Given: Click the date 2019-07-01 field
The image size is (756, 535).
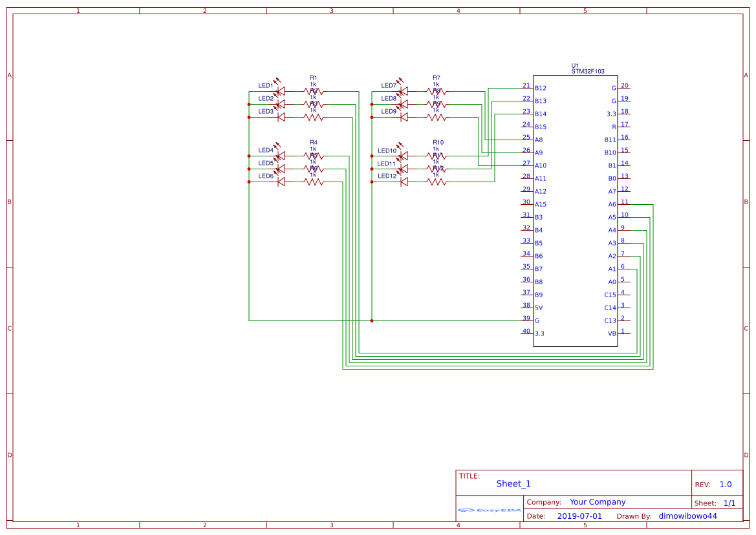Looking at the screenshot, I should pyautogui.click(x=579, y=516).
